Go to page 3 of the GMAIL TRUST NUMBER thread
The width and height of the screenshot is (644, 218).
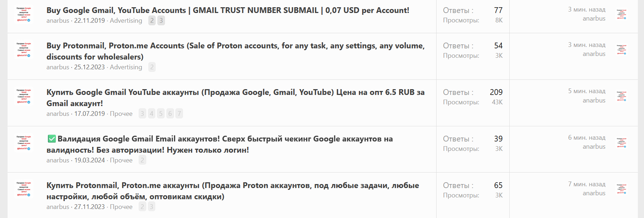coord(161,21)
